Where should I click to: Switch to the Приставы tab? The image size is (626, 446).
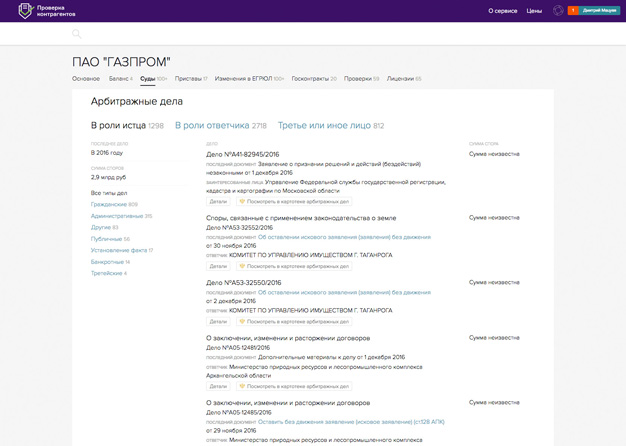(x=188, y=78)
